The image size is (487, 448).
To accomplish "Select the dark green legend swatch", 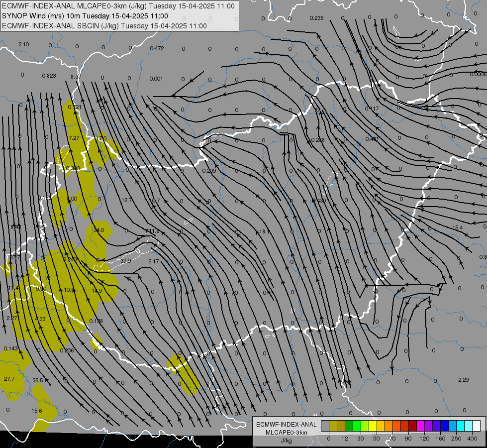I will [349, 426].
